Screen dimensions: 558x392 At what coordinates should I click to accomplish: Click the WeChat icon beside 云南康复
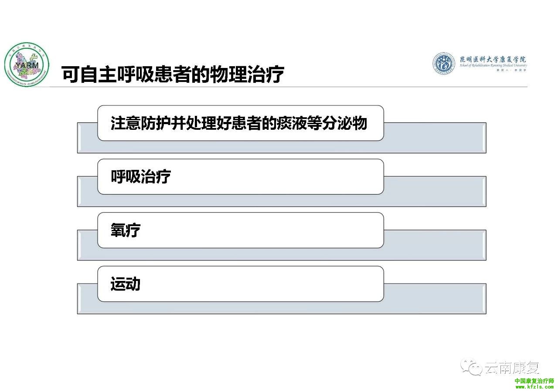click(472, 368)
